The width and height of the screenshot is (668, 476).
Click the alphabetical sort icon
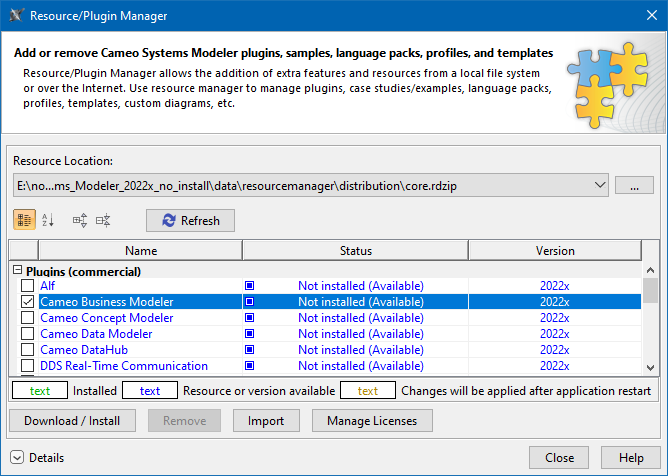point(48,220)
